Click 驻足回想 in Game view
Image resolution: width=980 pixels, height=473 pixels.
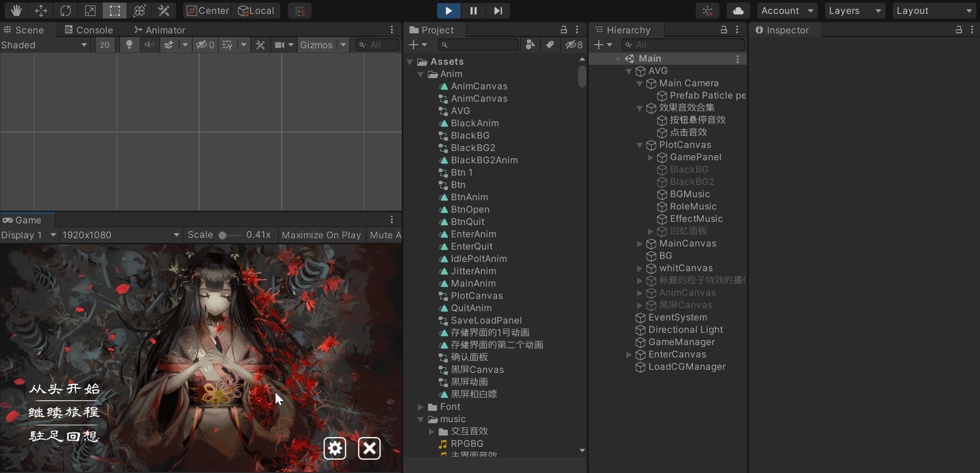[64, 436]
